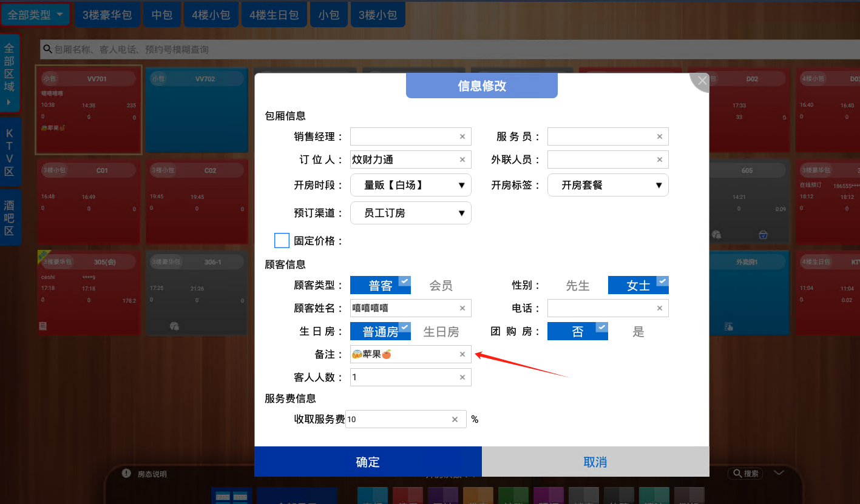Select the KTV区 area in the sidebar
Screen dimensions: 860x504
[10, 152]
